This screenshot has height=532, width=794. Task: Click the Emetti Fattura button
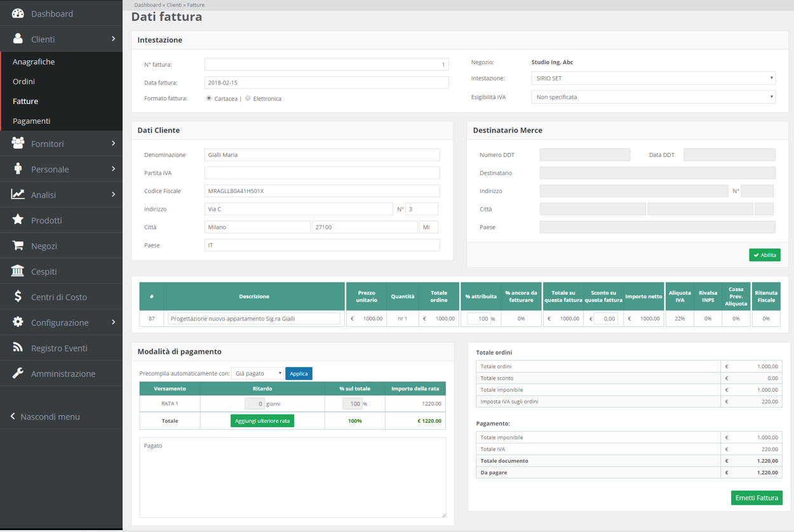[757, 498]
